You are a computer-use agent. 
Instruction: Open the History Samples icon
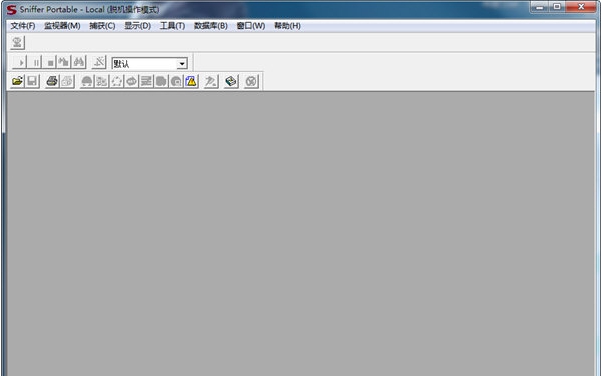click(146, 81)
